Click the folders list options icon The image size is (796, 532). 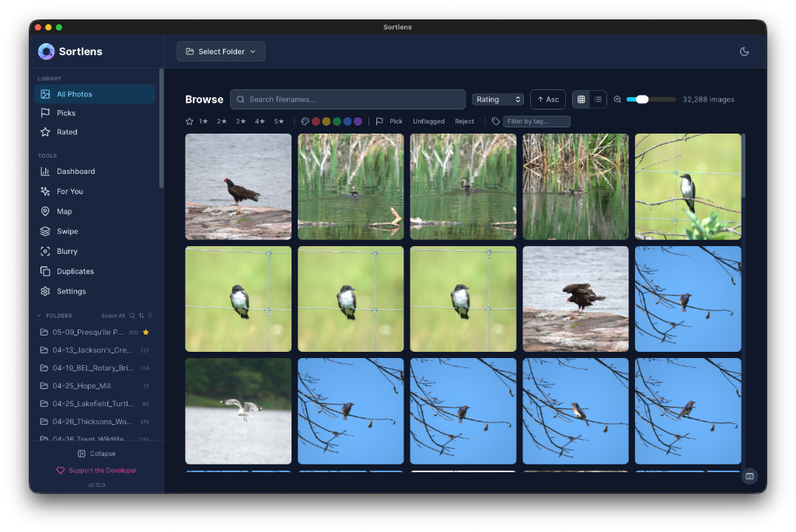(150, 315)
